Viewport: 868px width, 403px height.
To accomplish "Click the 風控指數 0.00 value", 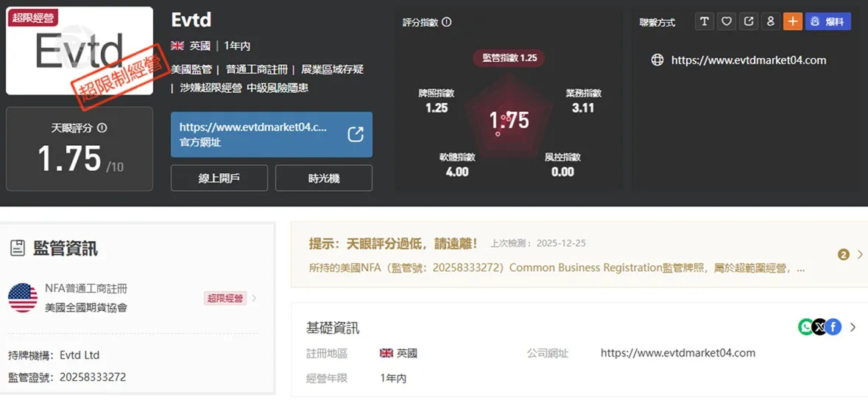I will click(562, 172).
